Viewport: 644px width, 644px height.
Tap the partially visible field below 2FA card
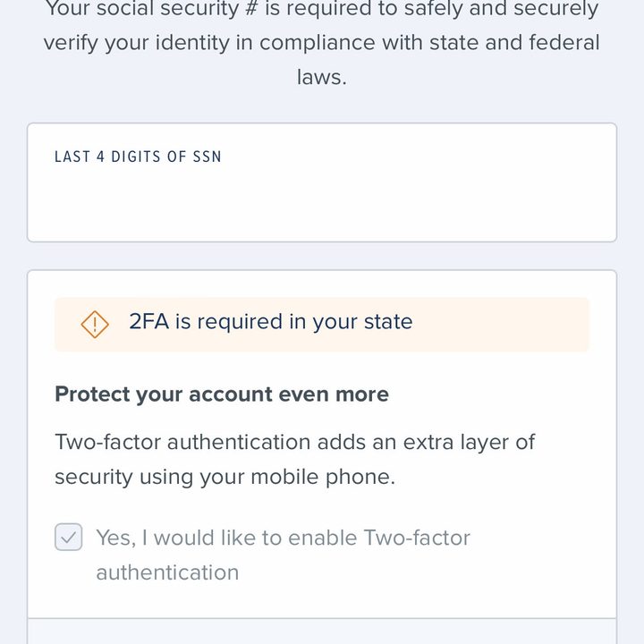point(322,631)
